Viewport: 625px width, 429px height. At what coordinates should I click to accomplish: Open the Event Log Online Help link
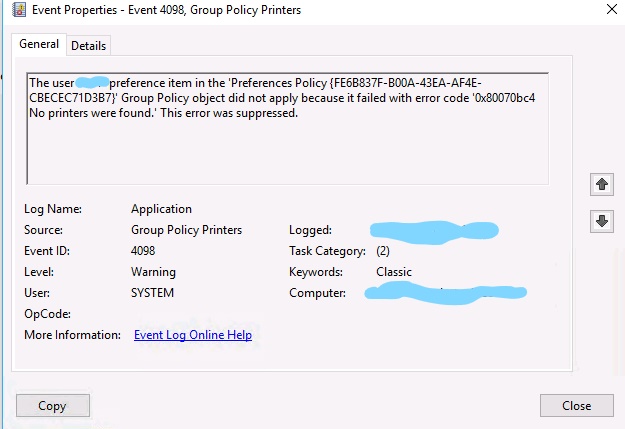click(193, 335)
